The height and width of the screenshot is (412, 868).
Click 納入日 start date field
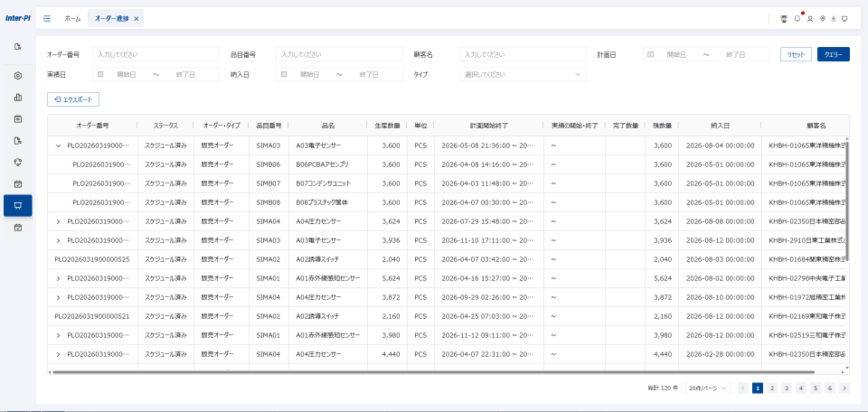pyautogui.click(x=310, y=74)
